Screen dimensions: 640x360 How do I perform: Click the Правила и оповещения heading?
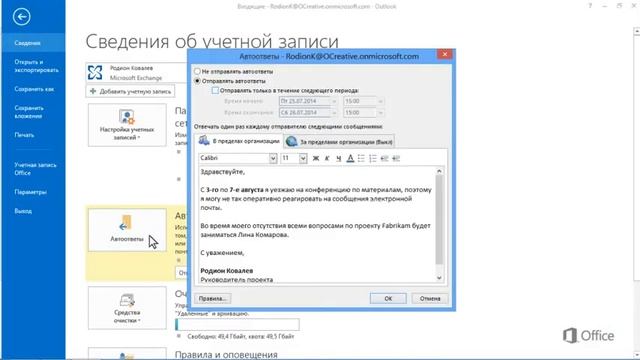226,354
